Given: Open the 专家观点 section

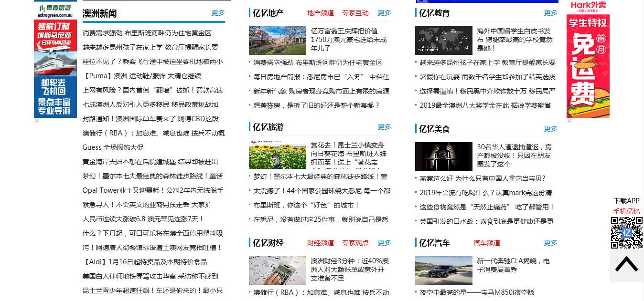Looking at the screenshot, I should [x=355, y=242].
